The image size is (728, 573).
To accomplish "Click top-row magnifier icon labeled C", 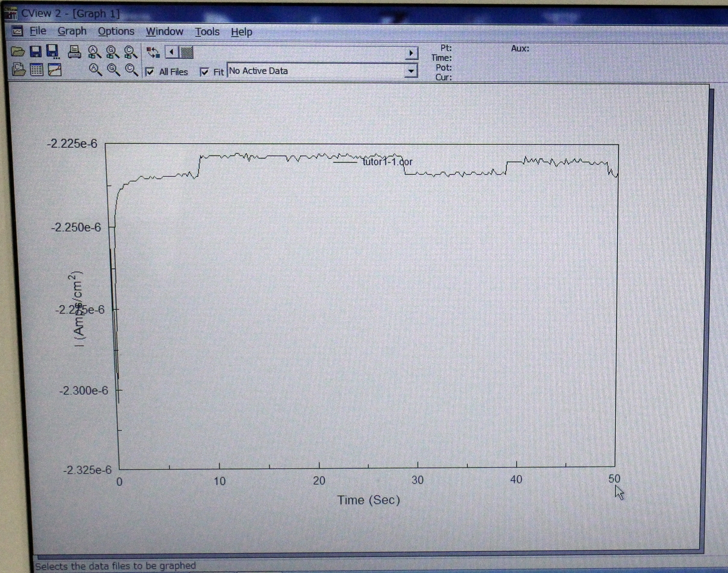I will [130, 52].
